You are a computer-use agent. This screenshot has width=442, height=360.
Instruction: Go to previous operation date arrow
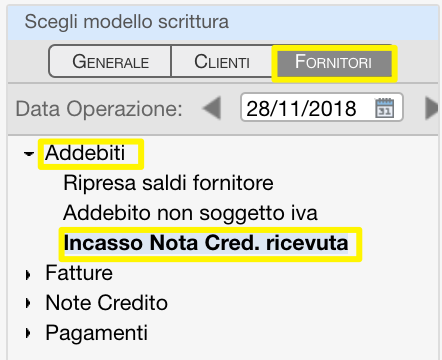click(212, 108)
